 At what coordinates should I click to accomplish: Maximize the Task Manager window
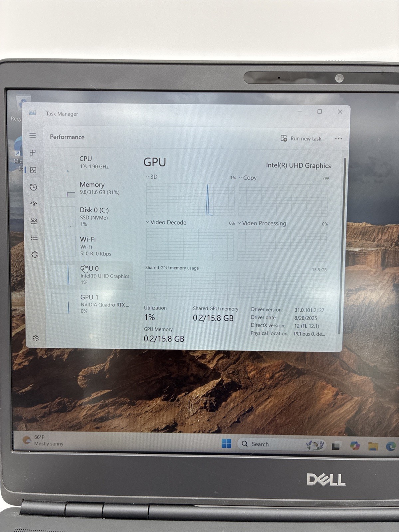tap(319, 111)
